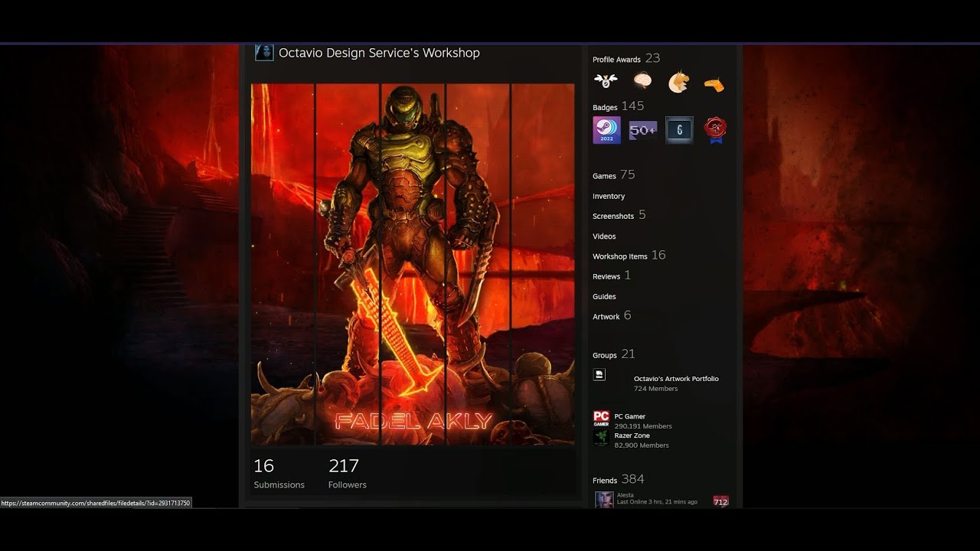Open fourth workshop showcase panel strip

pos(478,264)
